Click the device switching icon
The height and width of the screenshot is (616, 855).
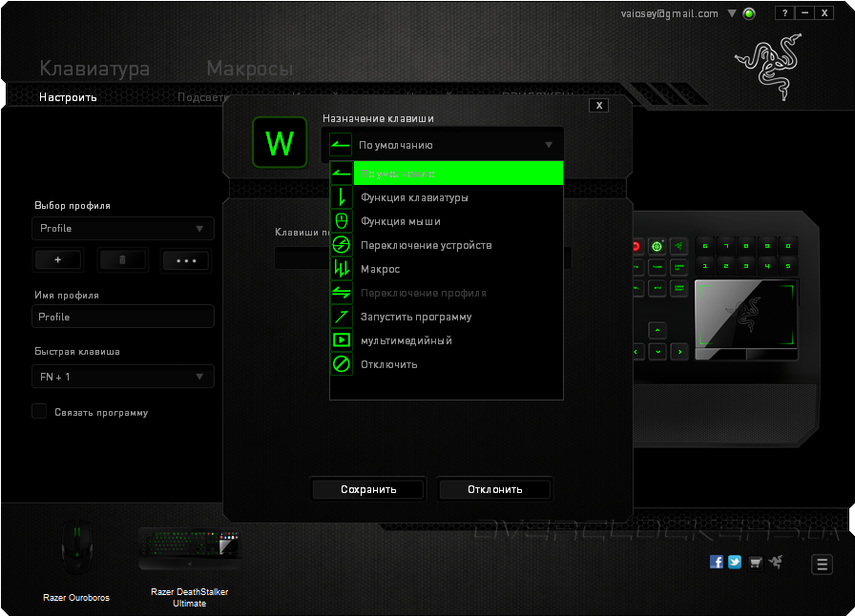pyautogui.click(x=342, y=245)
